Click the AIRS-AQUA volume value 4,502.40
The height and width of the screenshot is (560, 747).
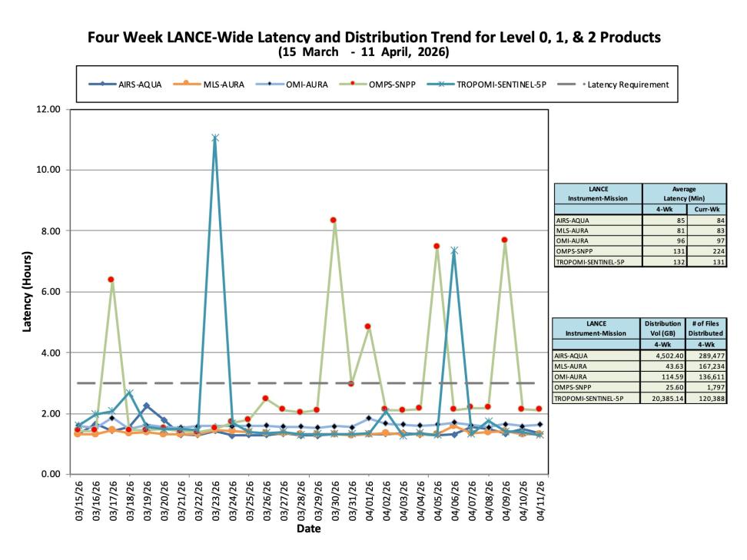click(x=669, y=356)
